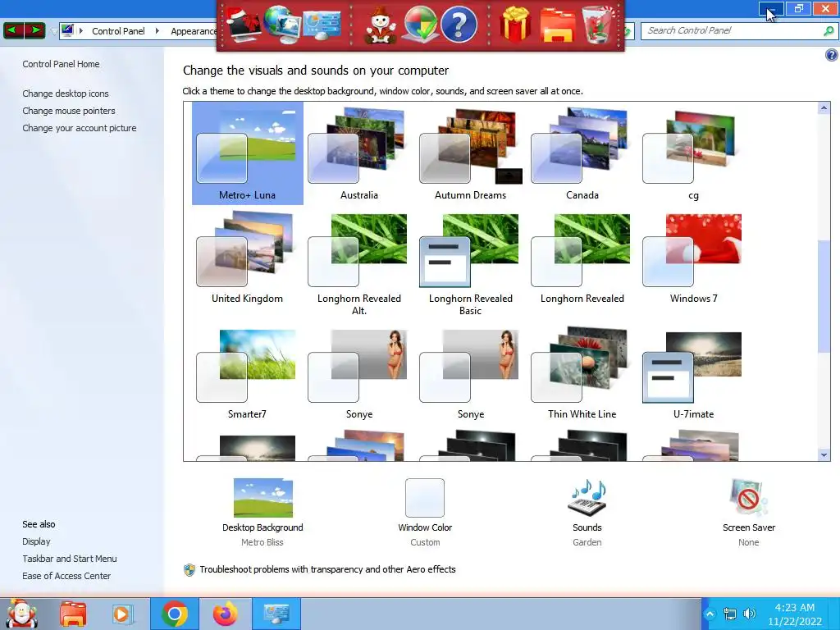Select the United Kingdom theme
Viewport: 840px width, 630px height.
pyautogui.click(x=248, y=258)
